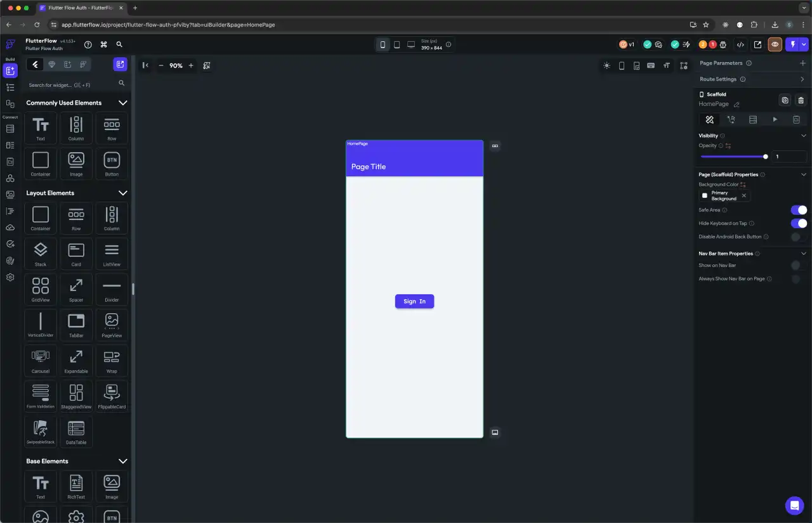The image size is (812, 523).
Task: Collapse the Layout Elements section
Action: pos(123,193)
